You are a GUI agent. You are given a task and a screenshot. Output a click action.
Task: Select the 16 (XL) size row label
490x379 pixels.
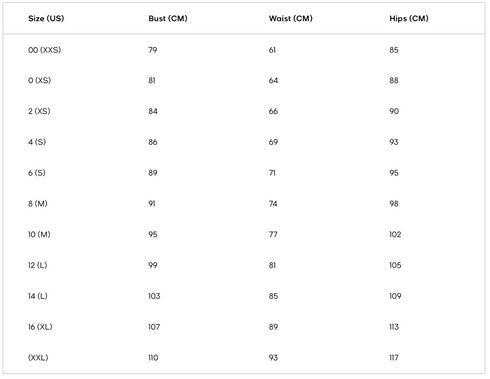[x=40, y=327]
